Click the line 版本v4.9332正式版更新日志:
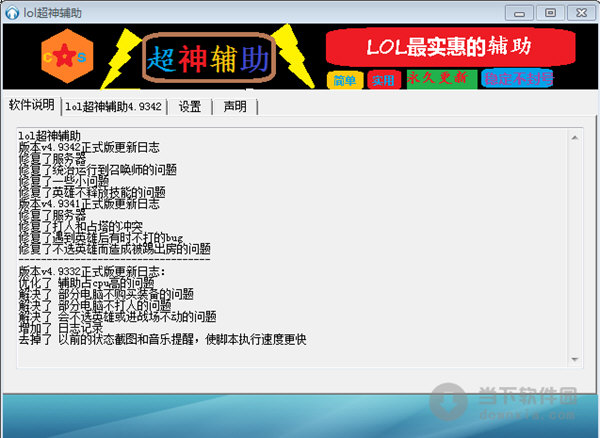Image resolution: width=600 pixels, height=438 pixels. coord(92,272)
